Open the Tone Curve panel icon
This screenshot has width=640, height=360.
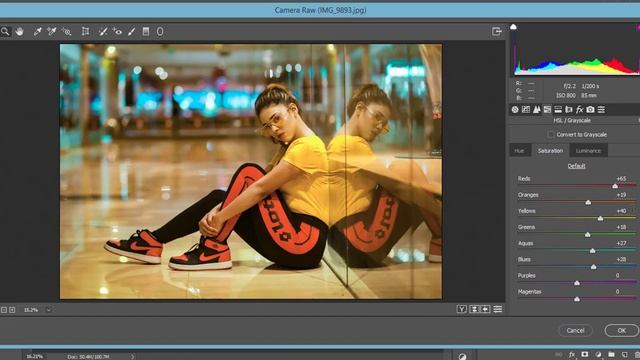click(x=526, y=109)
